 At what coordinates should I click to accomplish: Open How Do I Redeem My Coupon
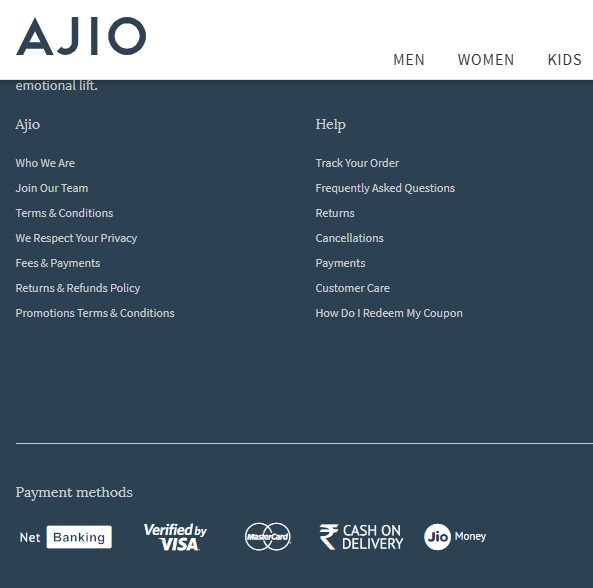389,313
